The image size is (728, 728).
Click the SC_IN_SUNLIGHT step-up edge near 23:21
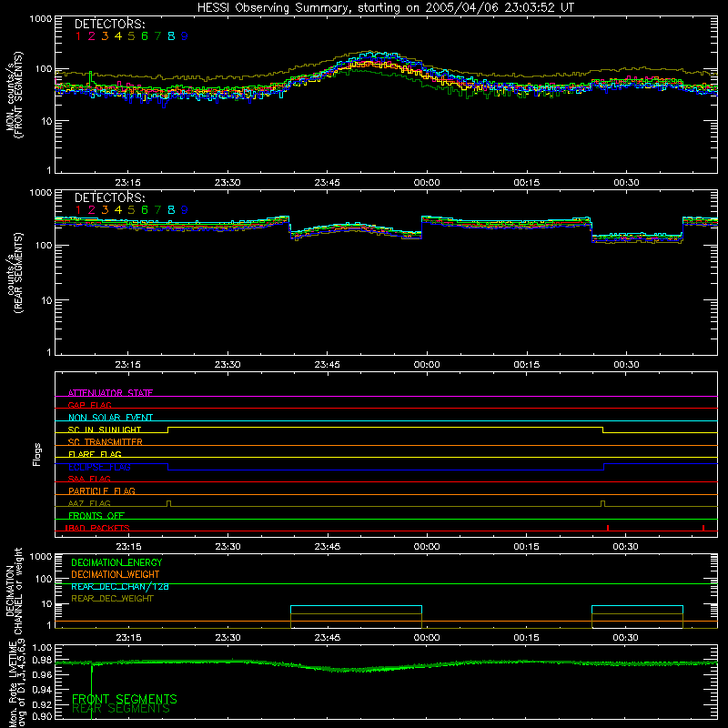168,430
